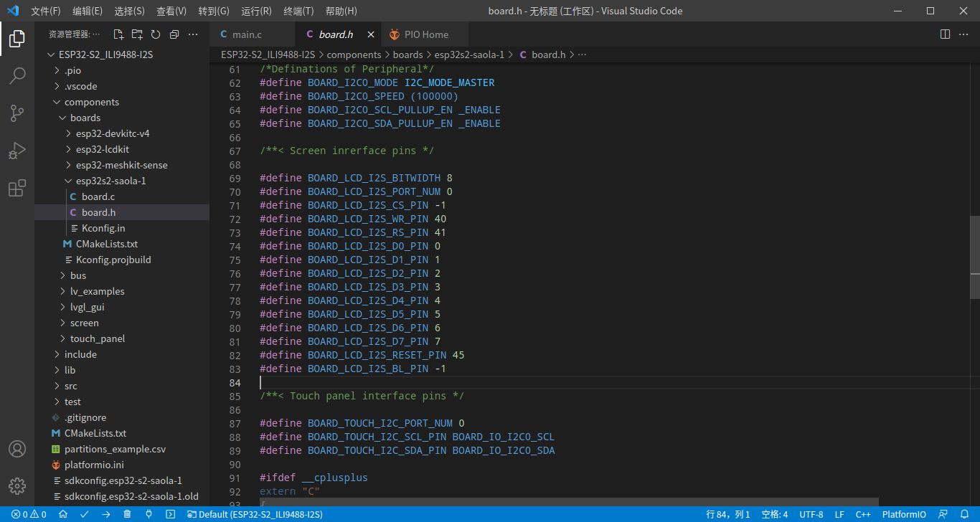Toggle the split editor layout icon
The image size is (980, 522).
coord(944,34)
